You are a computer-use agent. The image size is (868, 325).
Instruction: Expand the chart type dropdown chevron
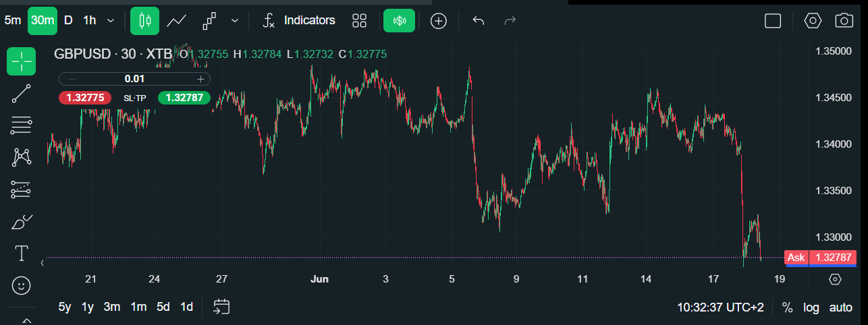coord(234,20)
